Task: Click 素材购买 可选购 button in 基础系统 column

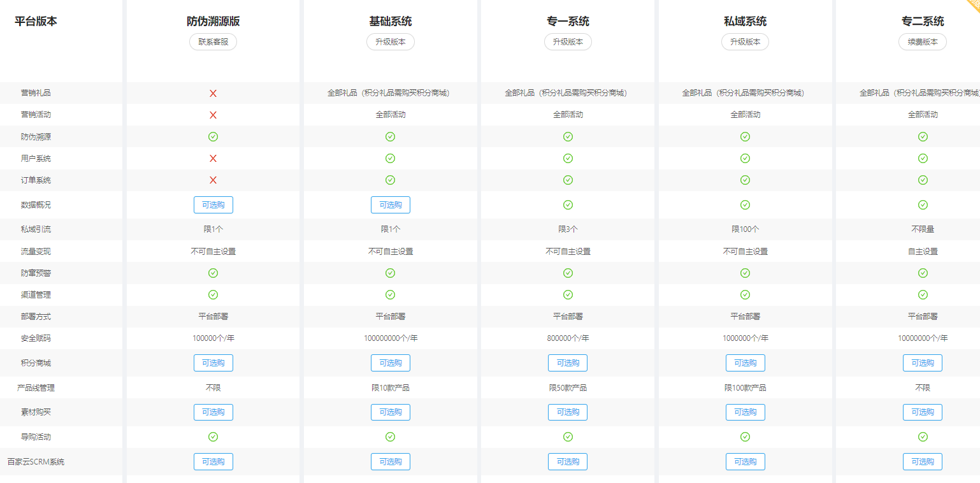Action: click(391, 412)
